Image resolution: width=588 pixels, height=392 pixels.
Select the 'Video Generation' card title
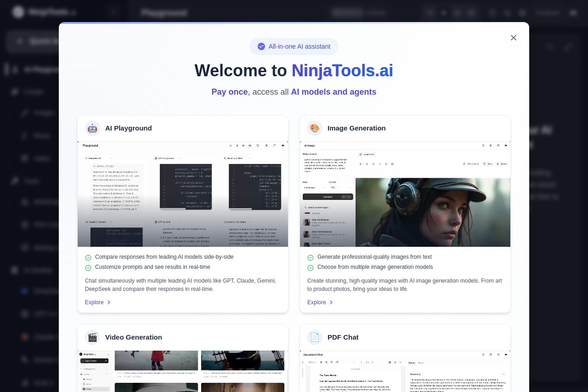coord(134,337)
